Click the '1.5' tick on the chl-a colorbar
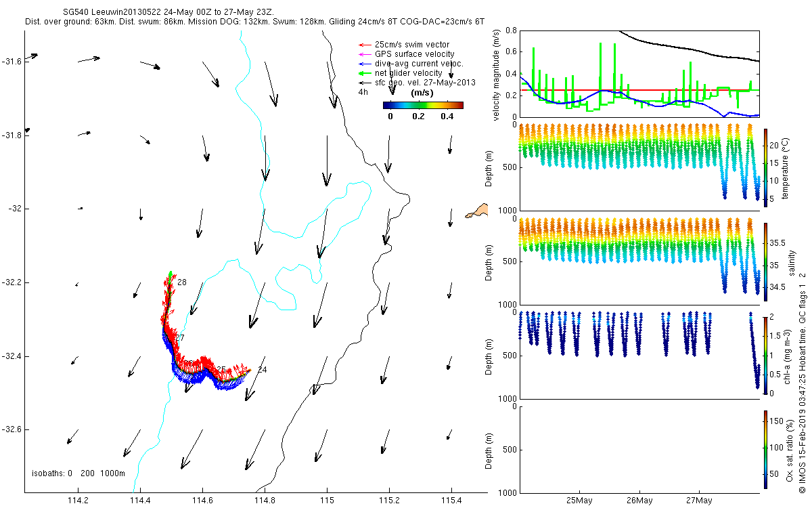The width and height of the screenshot is (812, 508). [x=775, y=336]
